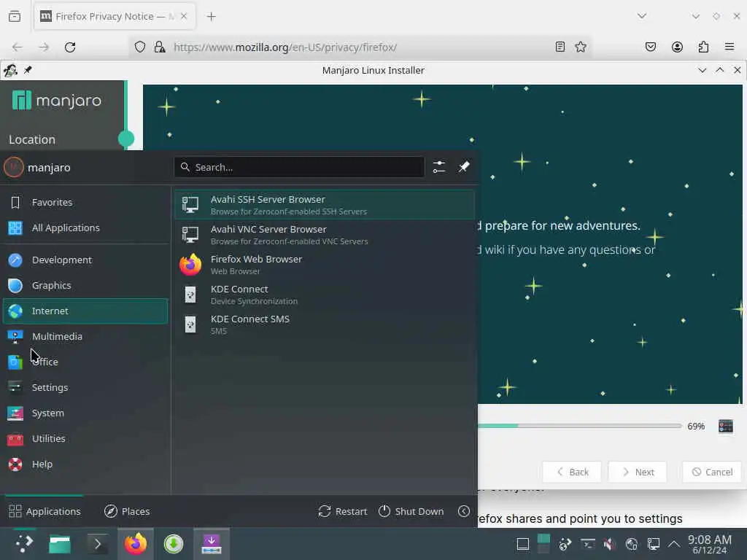Click the application launcher search field
The width and height of the screenshot is (747, 560).
pyautogui.click(x=299, y=167)
